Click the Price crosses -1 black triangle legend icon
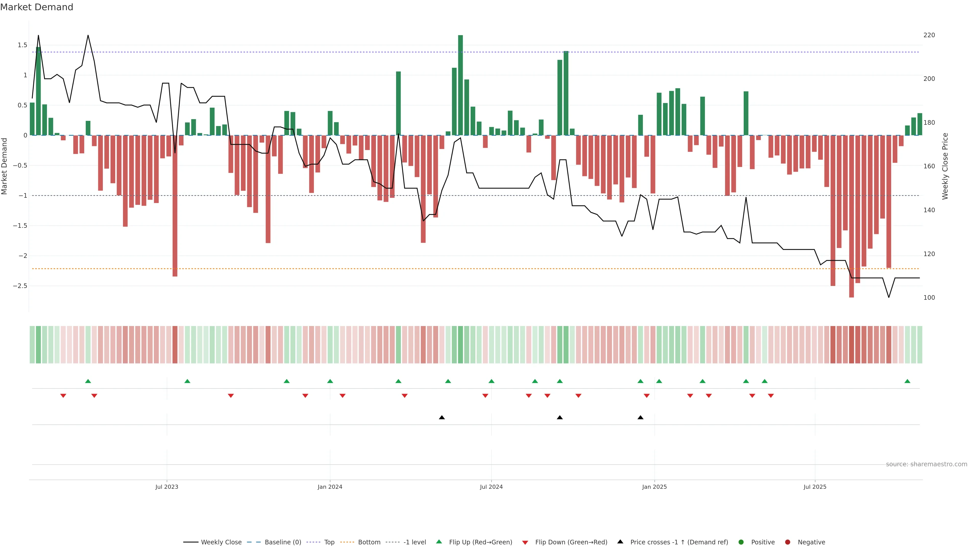Screen dimensions: 980x551 [x=620, y=542]
